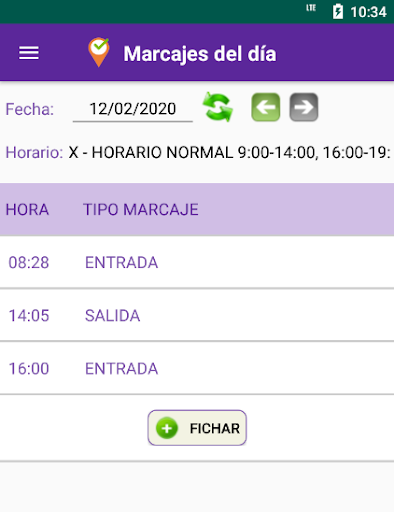Select the 14:05 SALIDA record
Screen dimensions: 394x512
[x=197, y=315]
